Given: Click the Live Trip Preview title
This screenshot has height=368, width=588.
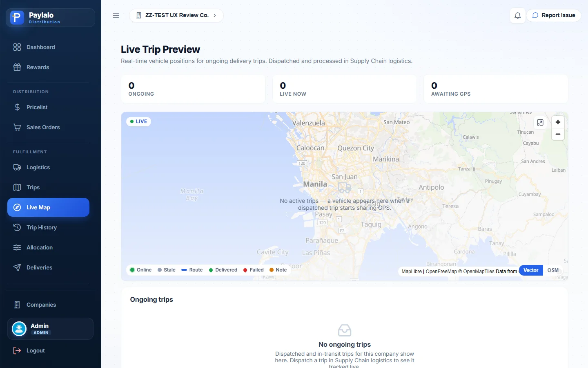Looking at the screenshot, I should tap(160, 49).
